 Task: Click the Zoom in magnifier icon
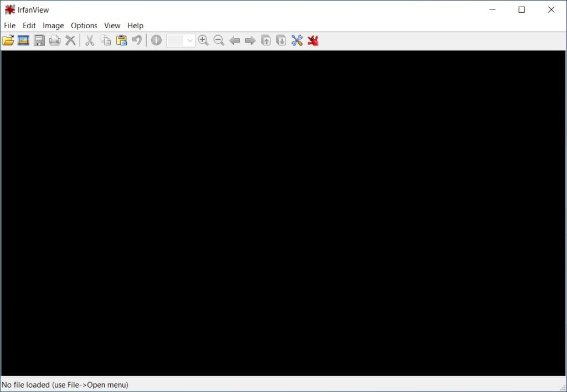tap(203, 40)
